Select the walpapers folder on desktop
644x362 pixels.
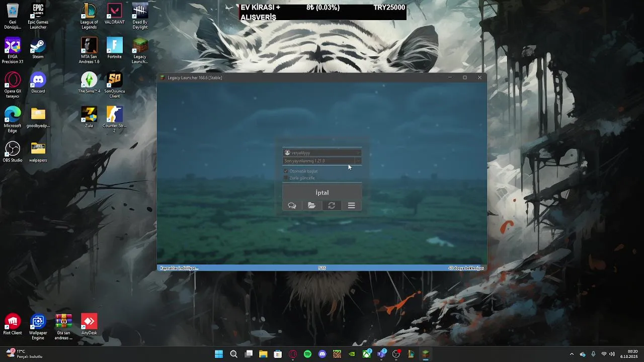[x=38, y=152]
